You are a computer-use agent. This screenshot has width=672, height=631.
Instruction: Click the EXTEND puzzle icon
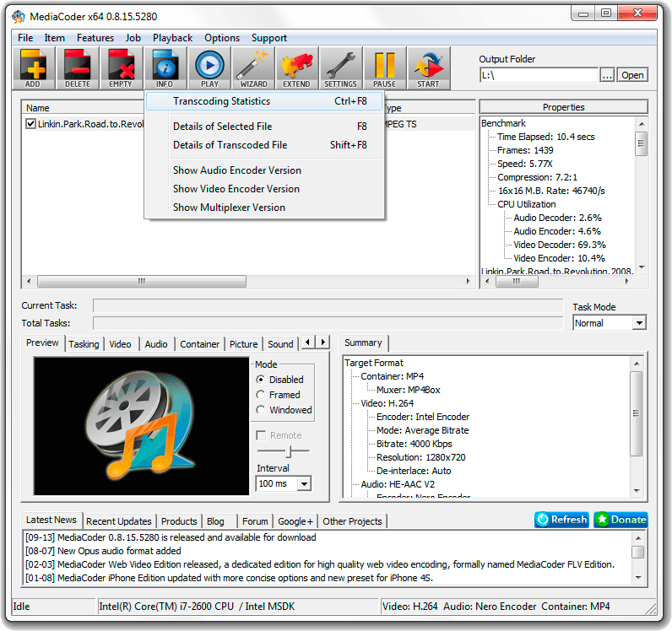[297, 68]
